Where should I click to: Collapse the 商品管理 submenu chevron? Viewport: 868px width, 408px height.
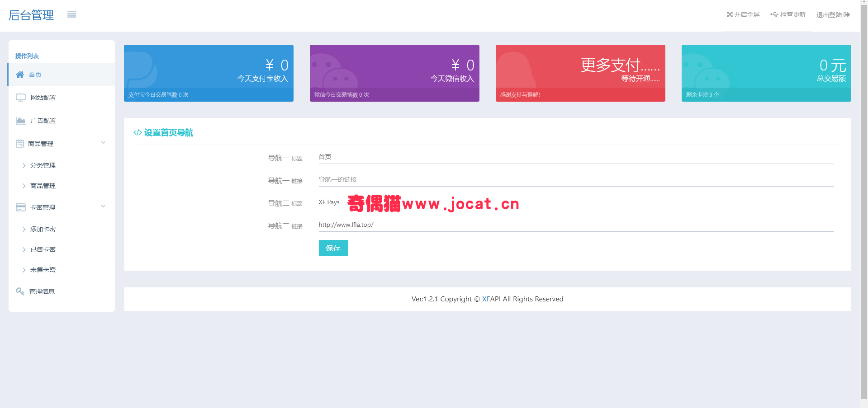tap(103, 143)
